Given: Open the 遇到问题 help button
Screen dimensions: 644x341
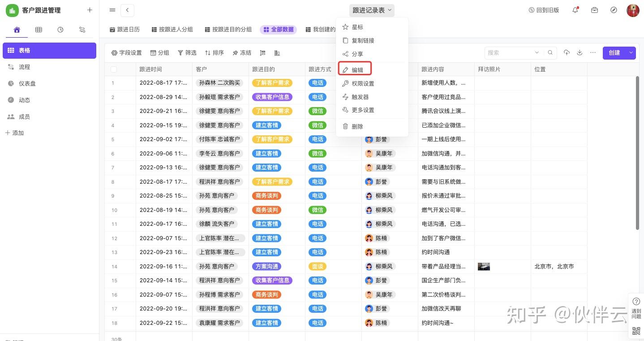Looking at the screenshot, I should click(636, 307).
